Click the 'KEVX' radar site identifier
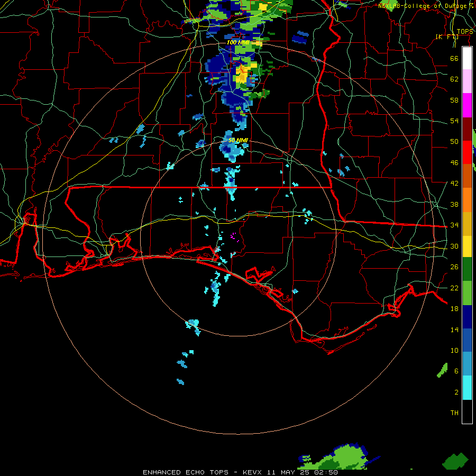 click(x=252, y=472)
